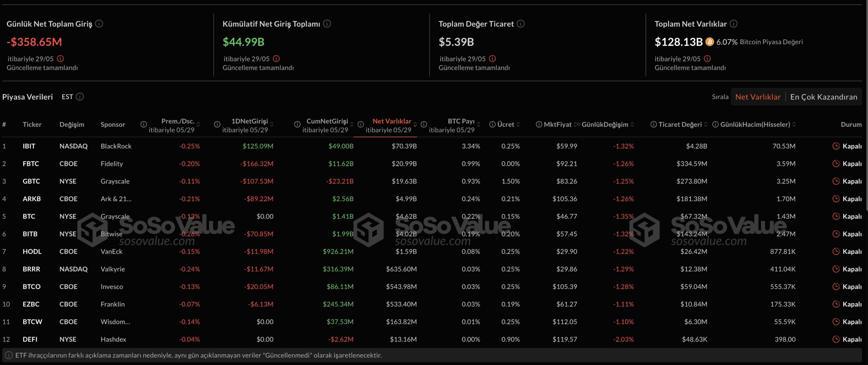The width and height of the screenshot is (868, 365).
Task: Click Fidelity sponsor name
Action: click(112, 164)
